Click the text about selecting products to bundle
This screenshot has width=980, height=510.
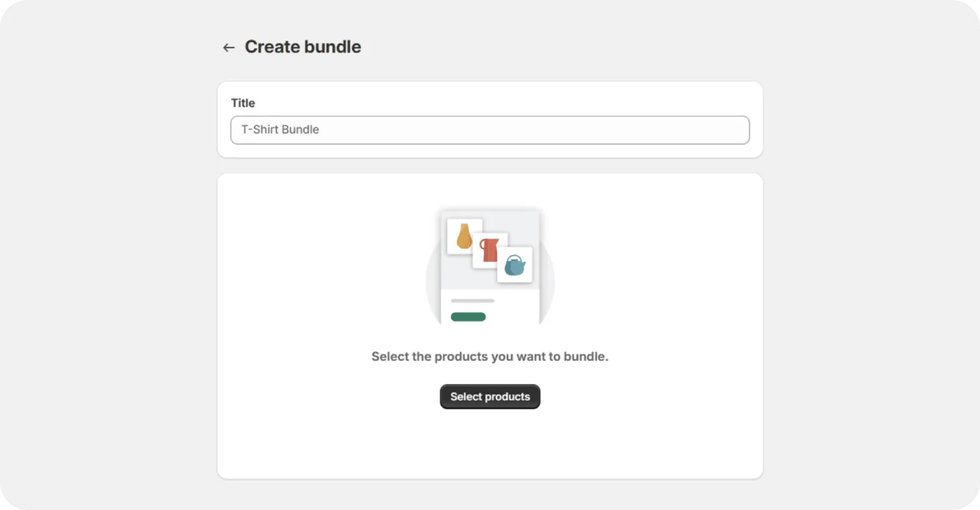click(489, 356)
